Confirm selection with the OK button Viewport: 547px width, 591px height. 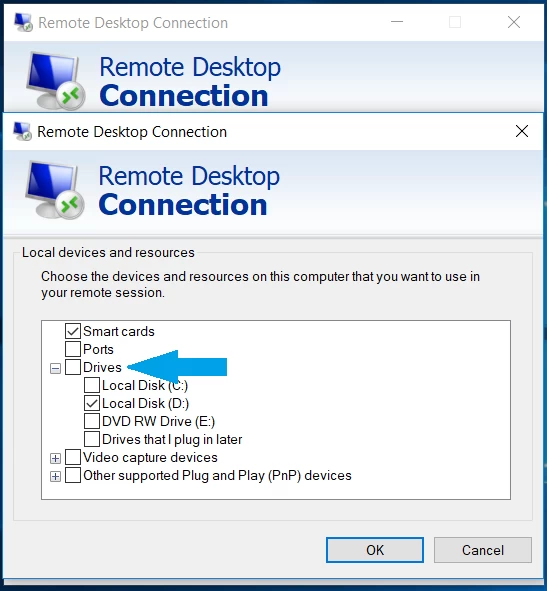375,550
